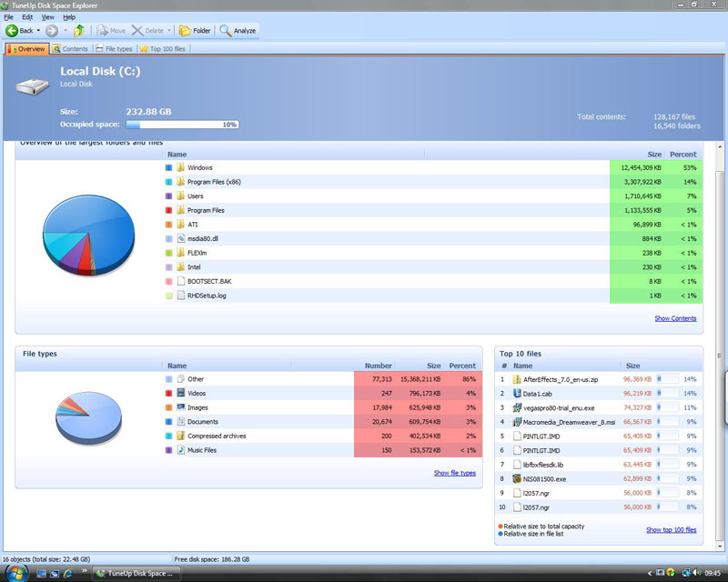
Task: Click the Folder toolbar button
Action: coord(195,31)
